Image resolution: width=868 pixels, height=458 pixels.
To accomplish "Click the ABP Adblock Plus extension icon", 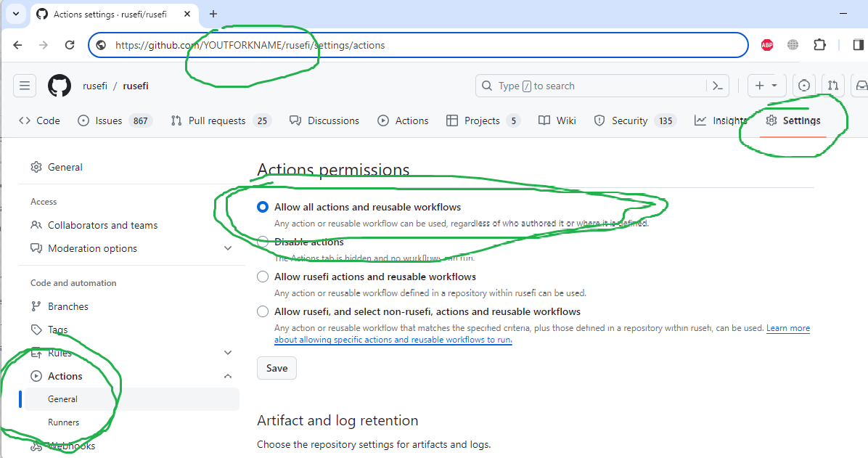I will click(766, 45).
